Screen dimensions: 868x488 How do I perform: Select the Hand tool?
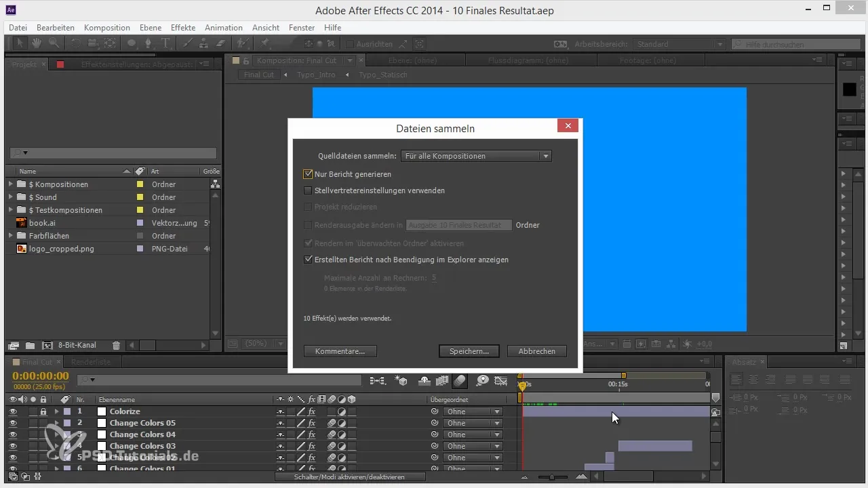click(x=36, y=43)
